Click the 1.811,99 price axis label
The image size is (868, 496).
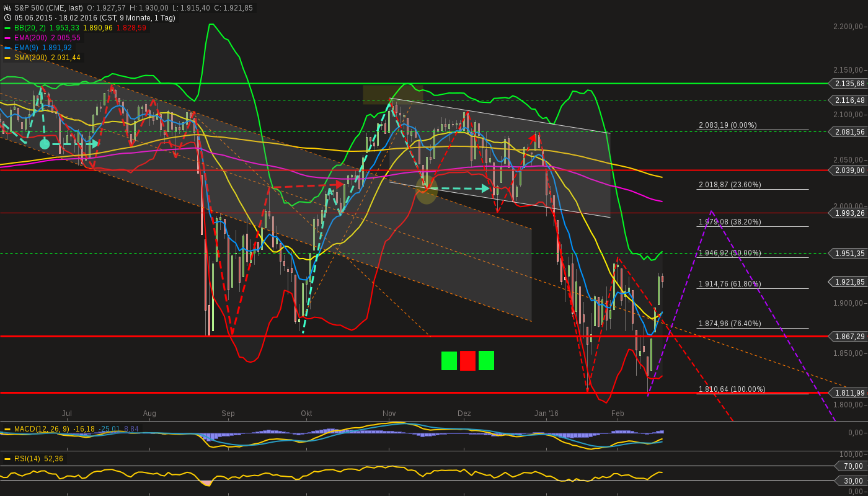pos(848,392)
